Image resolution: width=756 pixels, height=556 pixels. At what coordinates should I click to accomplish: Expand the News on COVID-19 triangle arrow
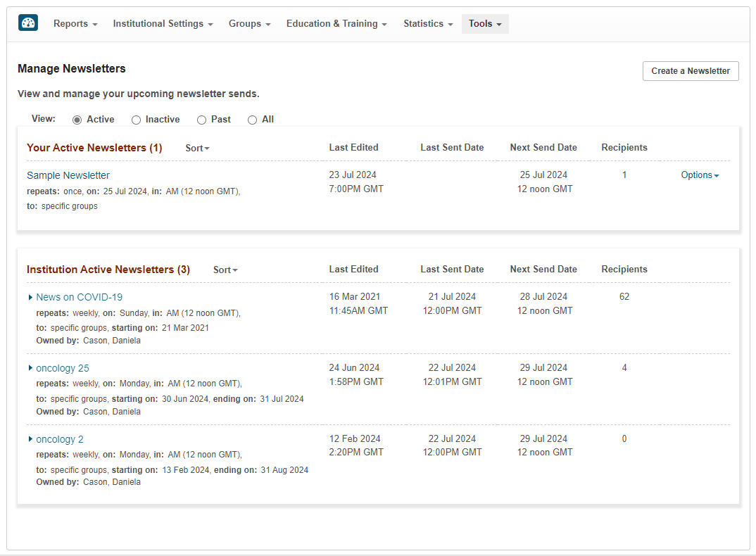[30, 297]
